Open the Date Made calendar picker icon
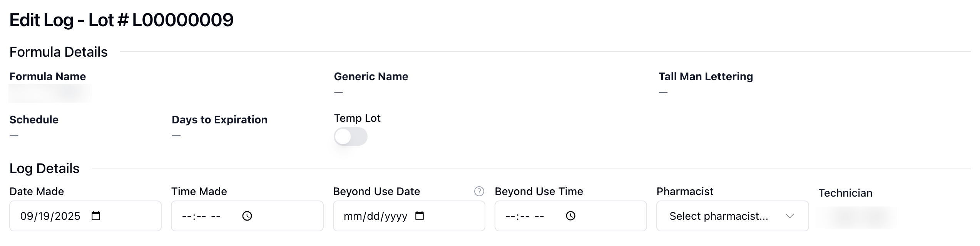The height and width of the screenshot is (246, 980). [96, 216]
